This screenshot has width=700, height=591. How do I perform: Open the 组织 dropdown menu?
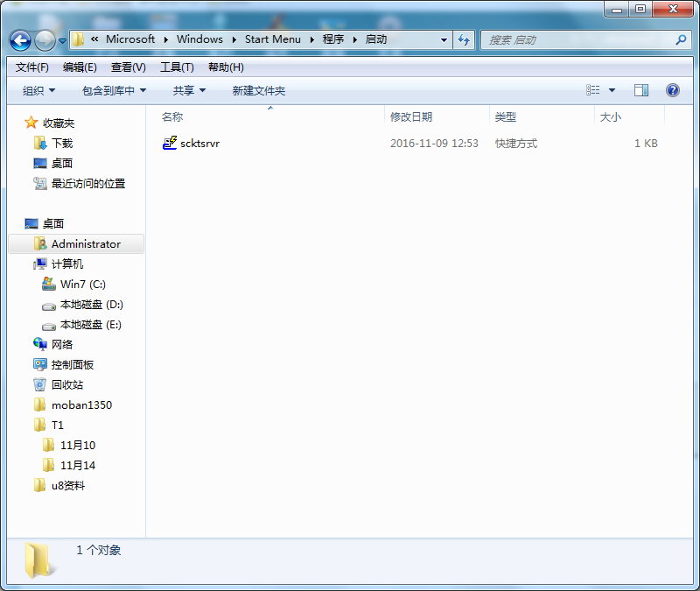point(37,89)
